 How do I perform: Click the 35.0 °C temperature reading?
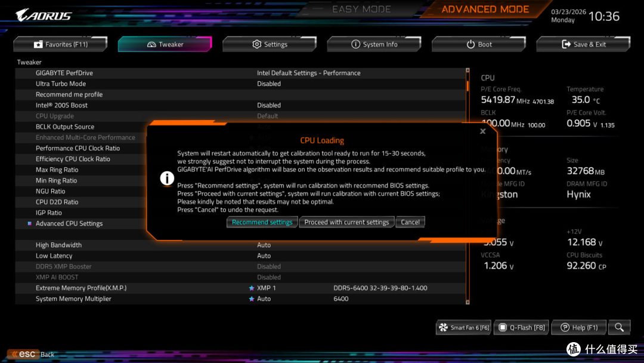click(x=586, y=100)
